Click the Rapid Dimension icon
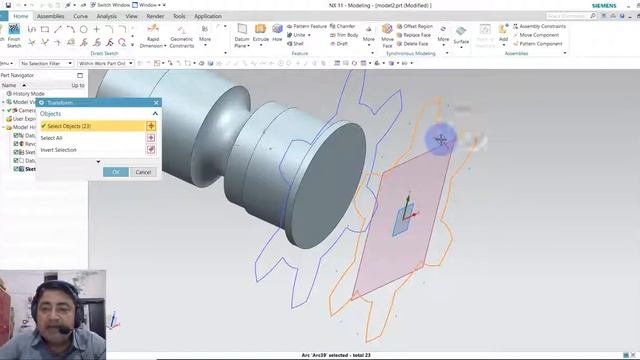This screenshot has height=360, width=640. (x=153, y=29)
